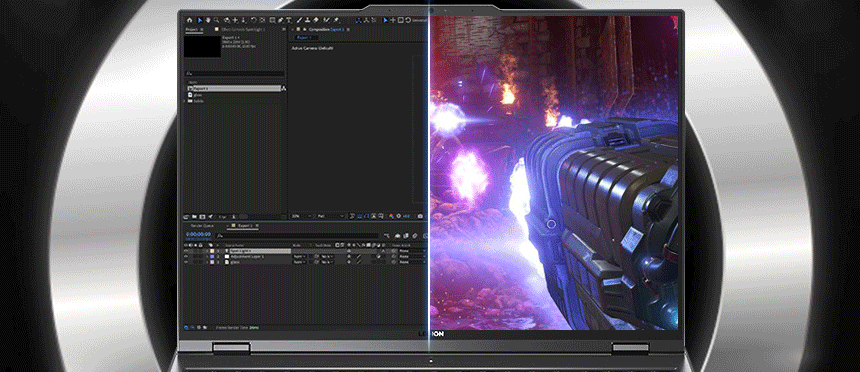Image resolution: width=860 pixels, height=372 pixels.
Task: Open the color channel display icon
Action: (x=391, y=216)
